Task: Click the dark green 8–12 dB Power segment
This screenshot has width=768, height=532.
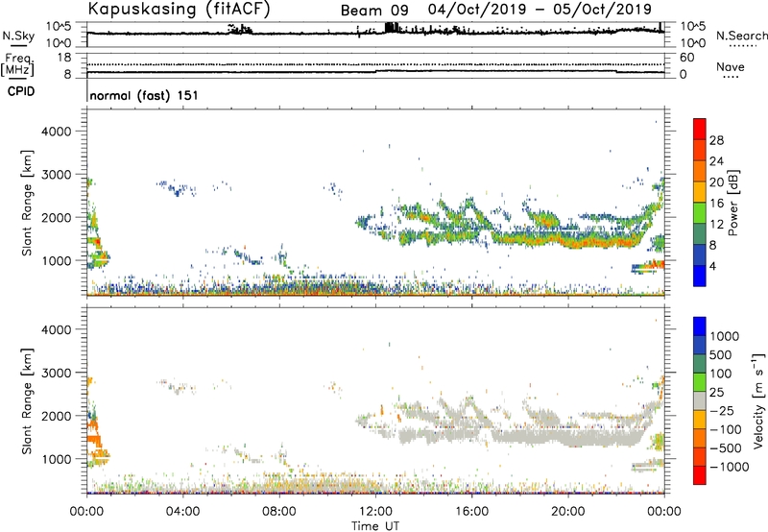Action: (x=700, y=234)
